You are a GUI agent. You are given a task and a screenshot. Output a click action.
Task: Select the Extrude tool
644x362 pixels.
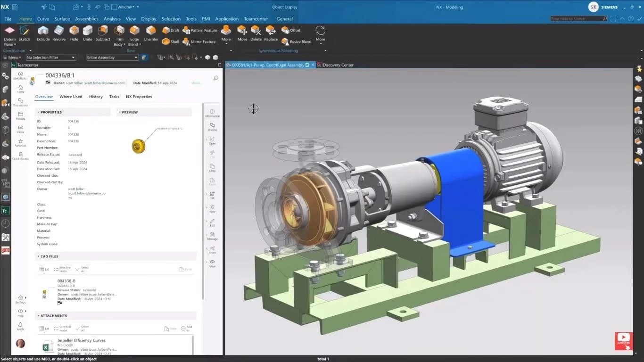coord(43,33)
